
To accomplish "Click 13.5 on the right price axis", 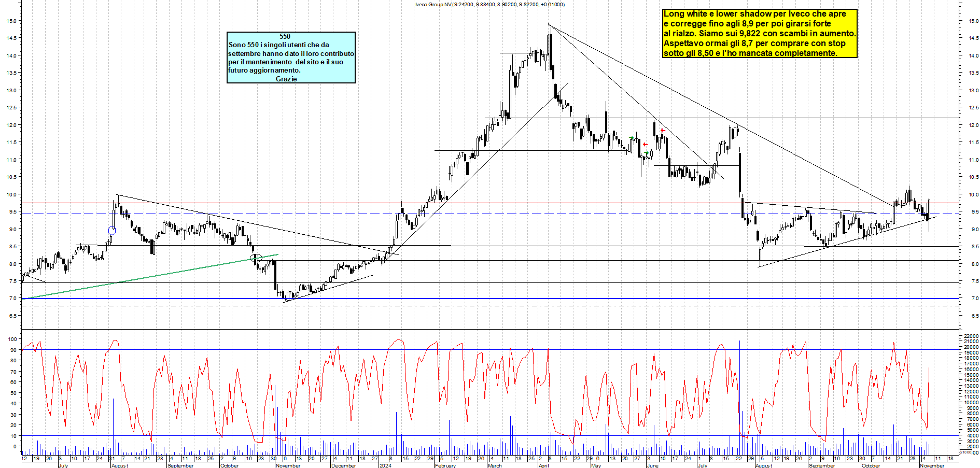I will pyautogui.click(x=973, y=73).
